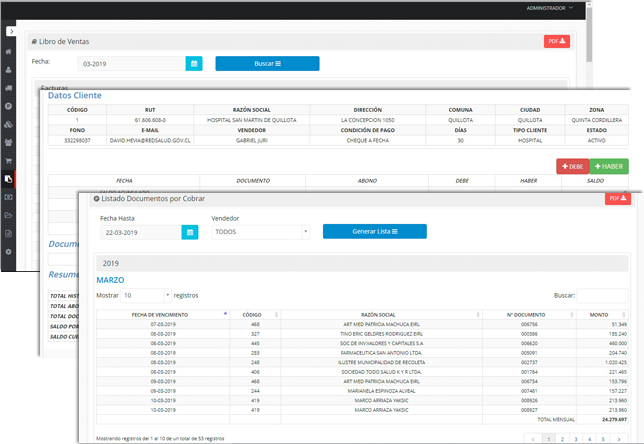Export Listado Documentos por Cobrar PDF
This screenshot has width=644, height=444.
618,198
